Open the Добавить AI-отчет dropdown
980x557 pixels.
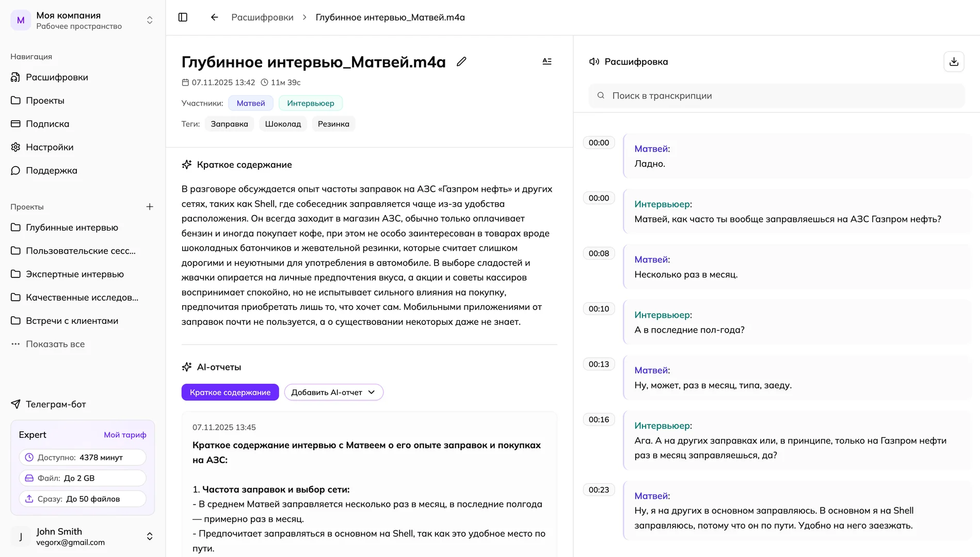[x=333, y=392]
